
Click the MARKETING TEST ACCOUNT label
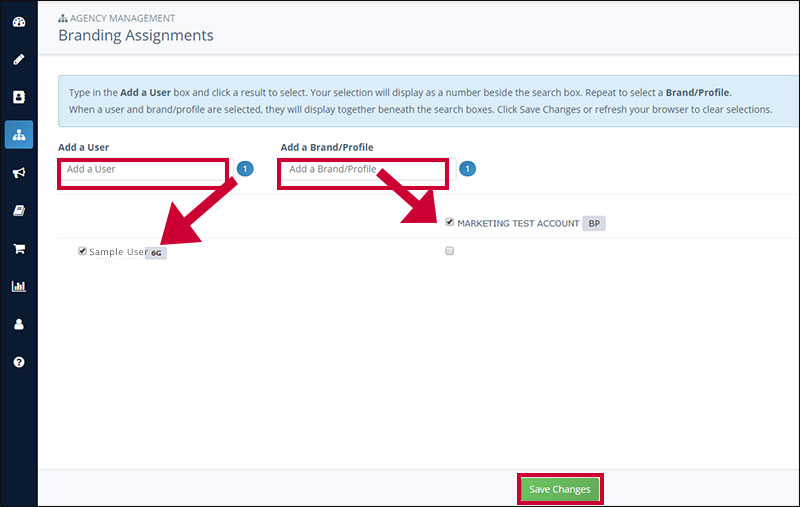pos(518,223)
